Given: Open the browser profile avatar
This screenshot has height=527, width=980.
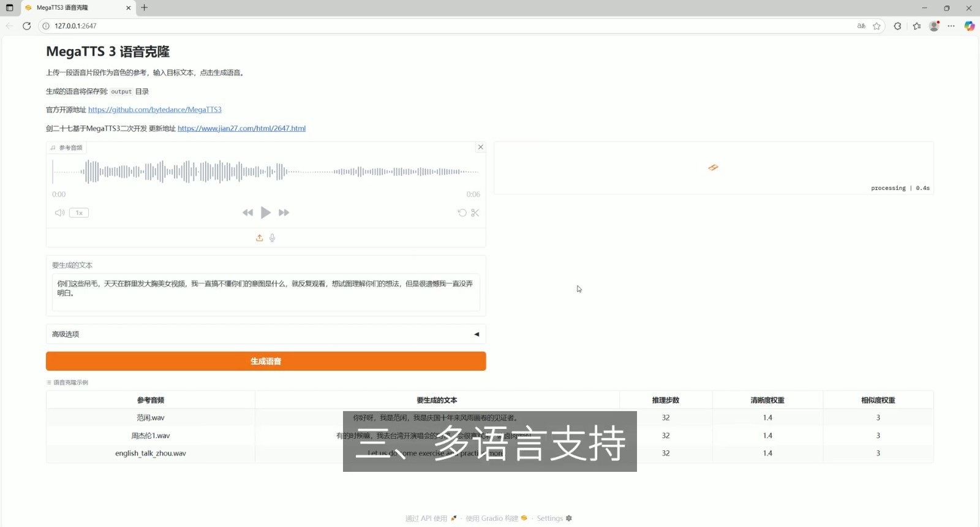Looking at the screenshot, I should point(934,26).
